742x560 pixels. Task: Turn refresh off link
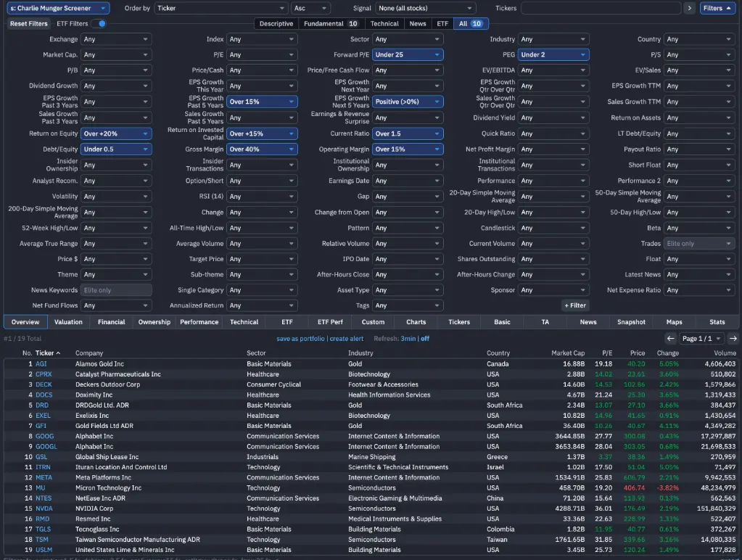(425, 339)
